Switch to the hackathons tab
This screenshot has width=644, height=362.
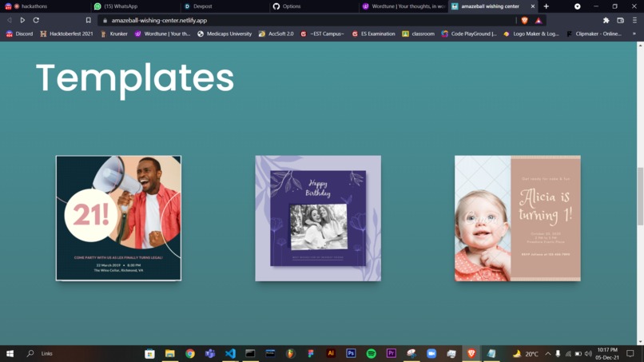45,6
